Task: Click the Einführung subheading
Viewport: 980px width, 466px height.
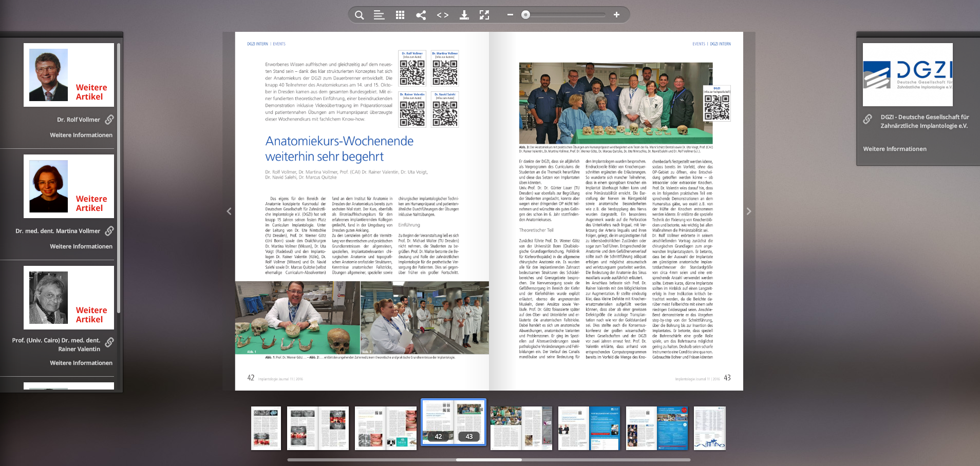Action: [x=409, y=225]
